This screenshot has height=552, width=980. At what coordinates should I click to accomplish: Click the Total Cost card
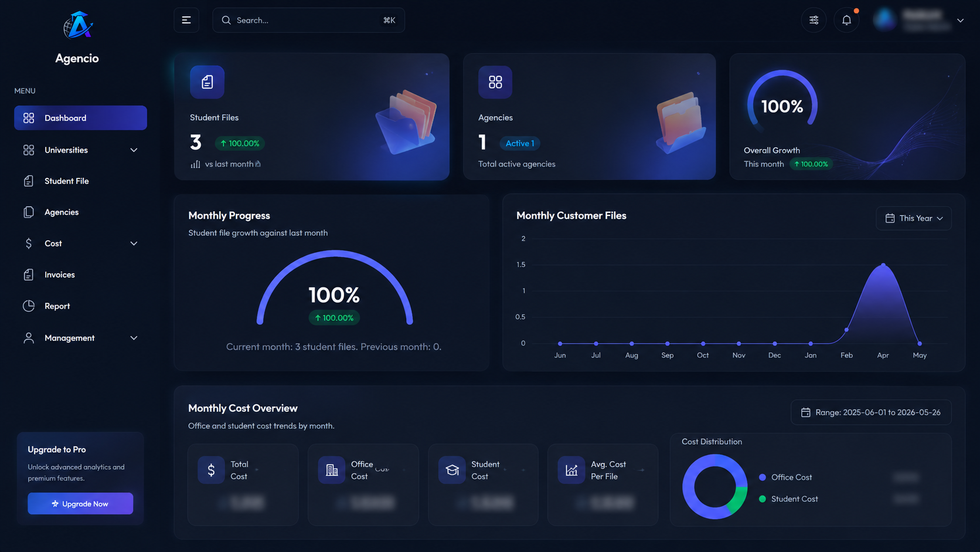(x=243, y=485)
